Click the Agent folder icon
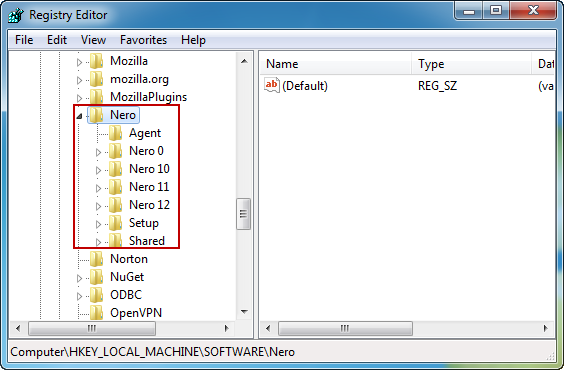The image size is (564, 370). (x=115, y=133)
